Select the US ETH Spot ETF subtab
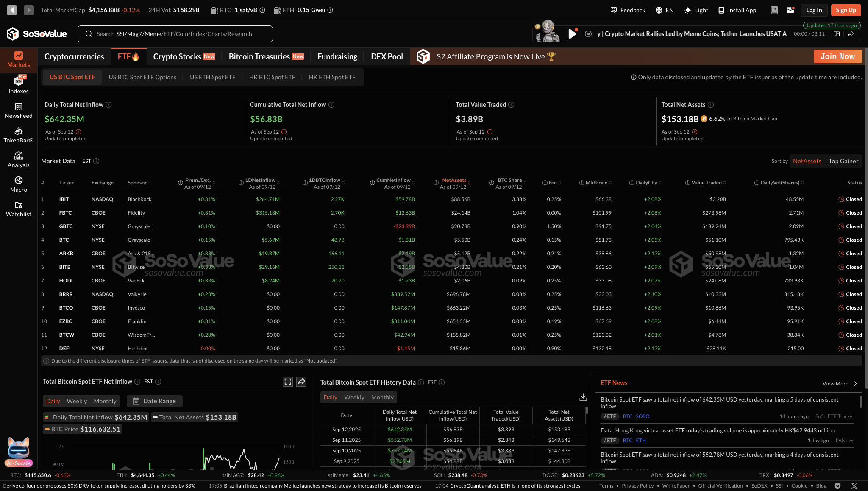The image size is (868, 491). coord(212,77)
